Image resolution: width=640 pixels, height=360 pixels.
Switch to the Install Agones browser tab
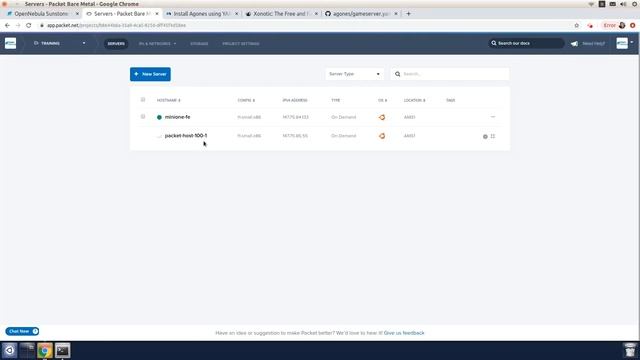202,14
